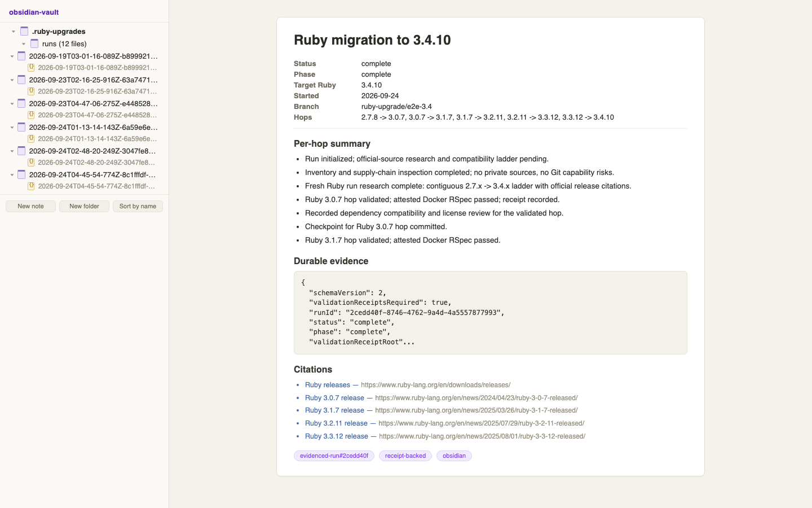Collapse the 2026-09-23T02-16-25 run folder
This screenshot has width=812, height=508.
click(x=12, y=80)
